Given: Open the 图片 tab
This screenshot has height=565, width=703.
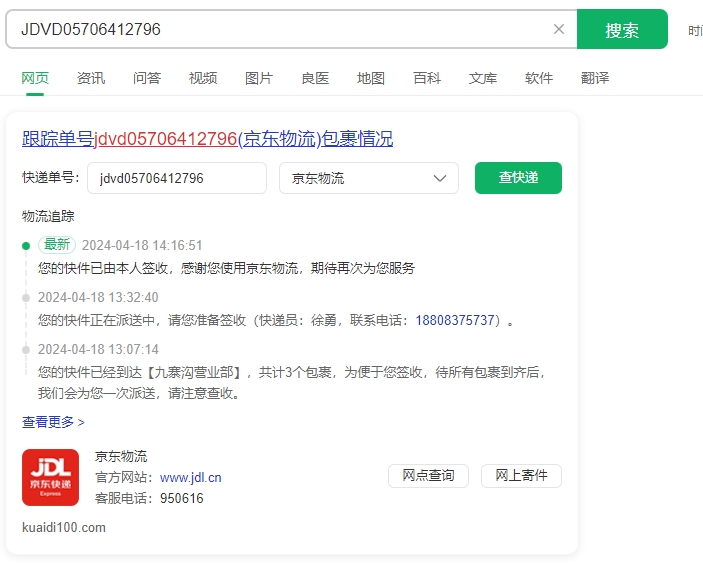Looking at the screenshot, I should [259, 78].
